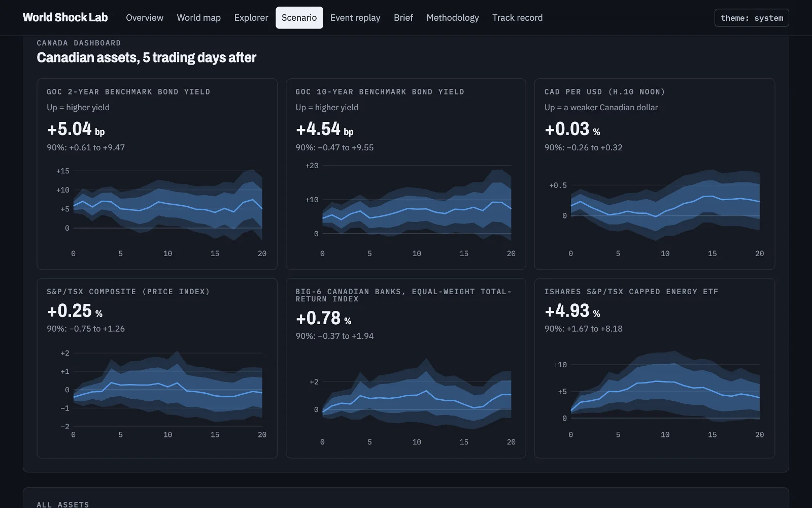
Task: Click the GOC 2-YEAR BENCHMARK BOND YIELD title
Action: coord(128,92)
